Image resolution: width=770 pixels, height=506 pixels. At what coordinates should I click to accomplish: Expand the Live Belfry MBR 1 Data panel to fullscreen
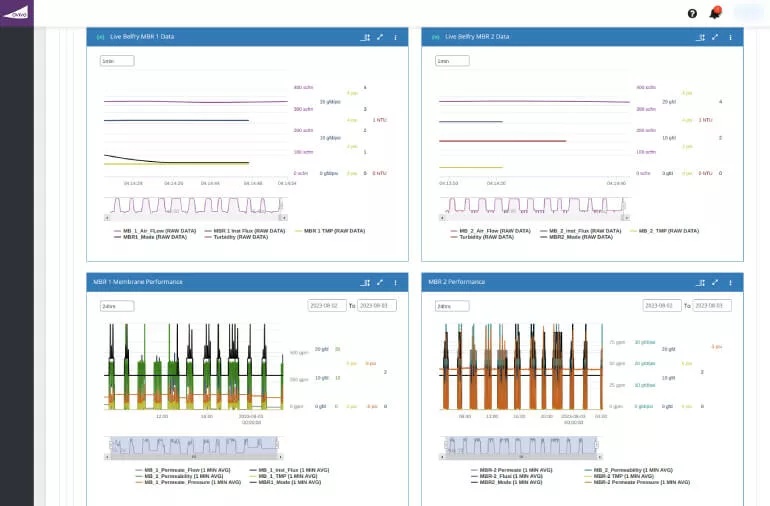tap(380, 37)
